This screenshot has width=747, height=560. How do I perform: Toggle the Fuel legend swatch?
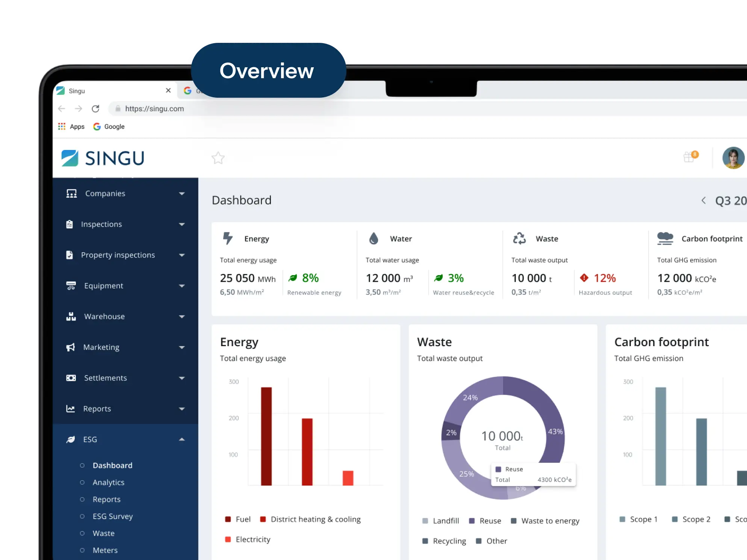[x=228, y=519]
